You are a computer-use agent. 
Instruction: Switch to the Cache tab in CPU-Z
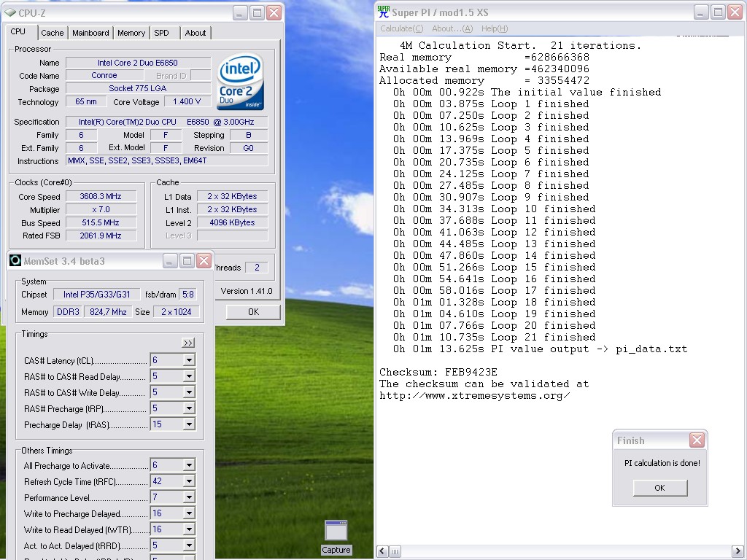click(x=53, y=33)
